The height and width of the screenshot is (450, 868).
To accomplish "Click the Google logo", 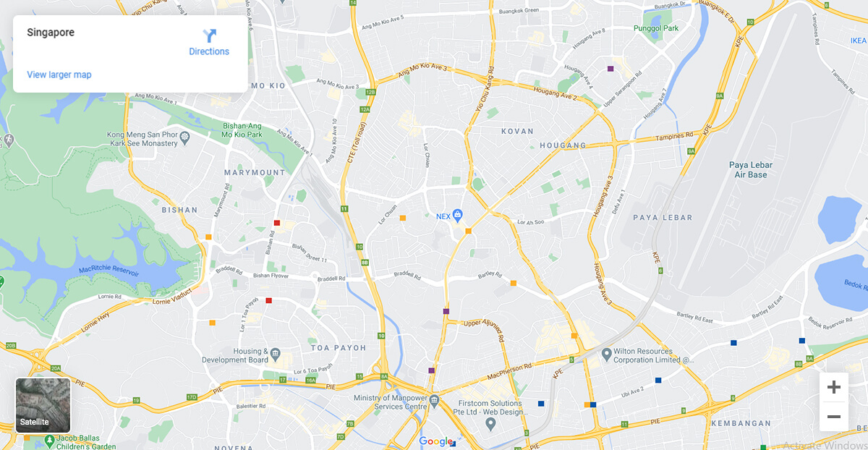I will (435, 441).
